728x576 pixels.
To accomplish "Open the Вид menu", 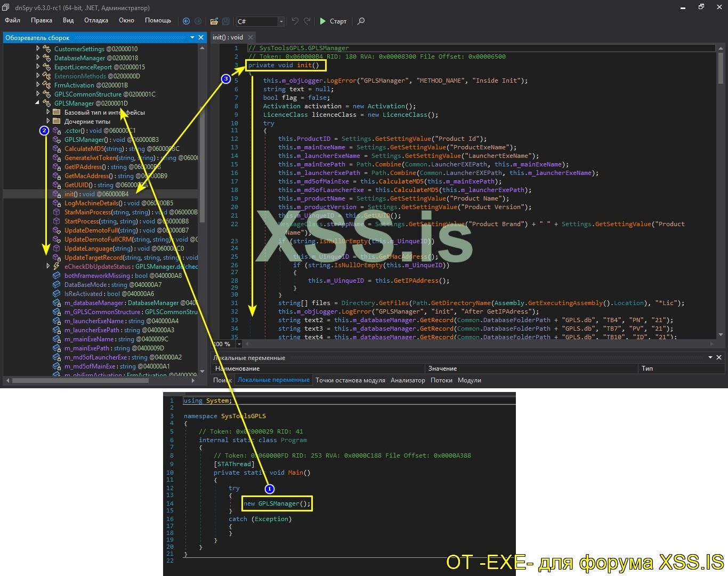I will click(x=68, y=20).
